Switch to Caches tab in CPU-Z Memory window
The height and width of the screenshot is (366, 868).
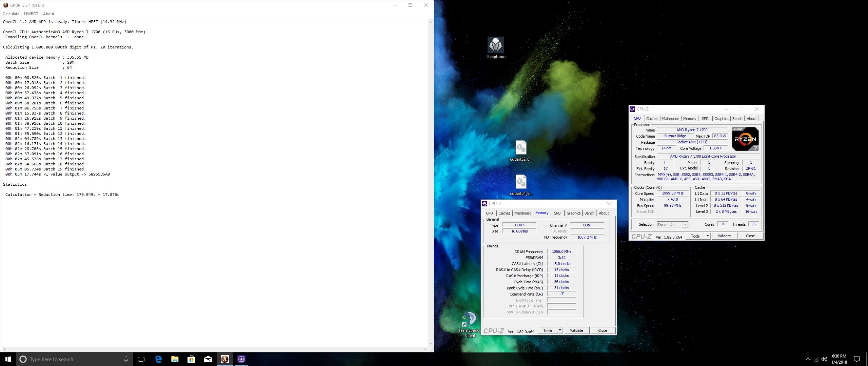(x=504, y=213)
